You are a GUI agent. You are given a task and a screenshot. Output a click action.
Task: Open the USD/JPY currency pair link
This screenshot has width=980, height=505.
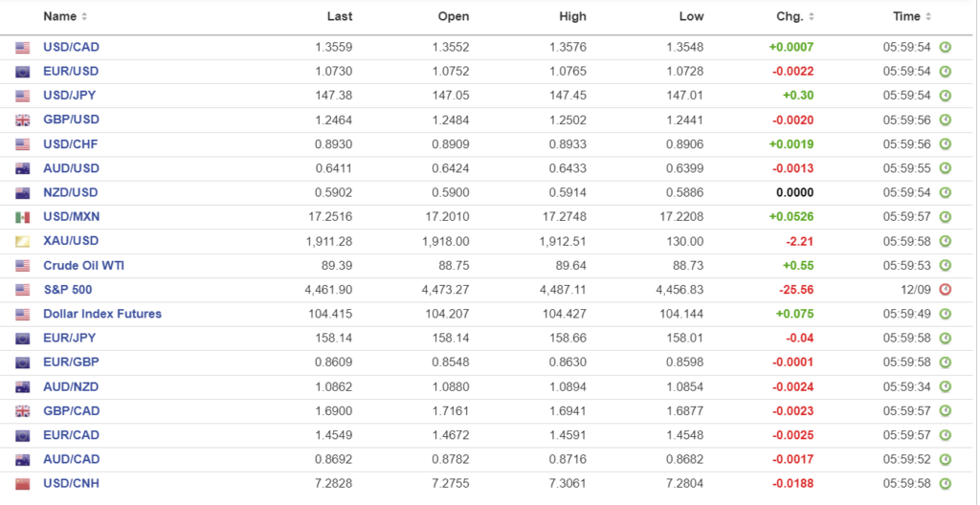[x=70, y=95]
